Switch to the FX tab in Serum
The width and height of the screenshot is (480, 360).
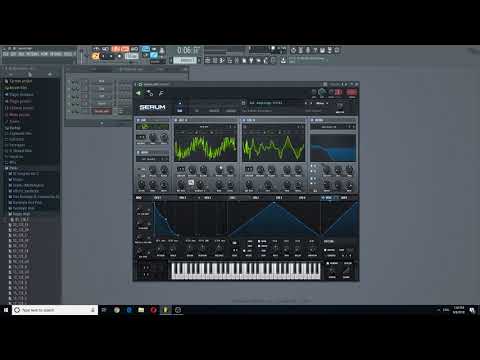(x=197, y=111)
